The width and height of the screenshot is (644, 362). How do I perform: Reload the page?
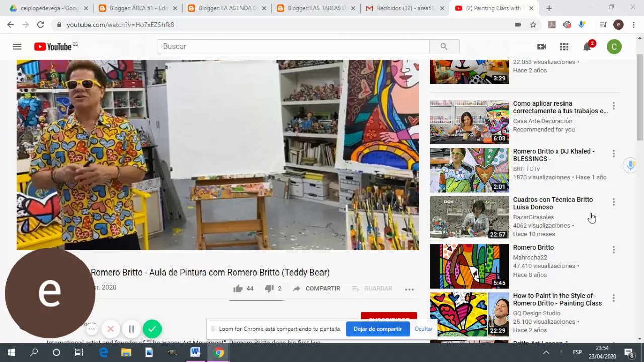pyautogui.click(x=40, y=24)
